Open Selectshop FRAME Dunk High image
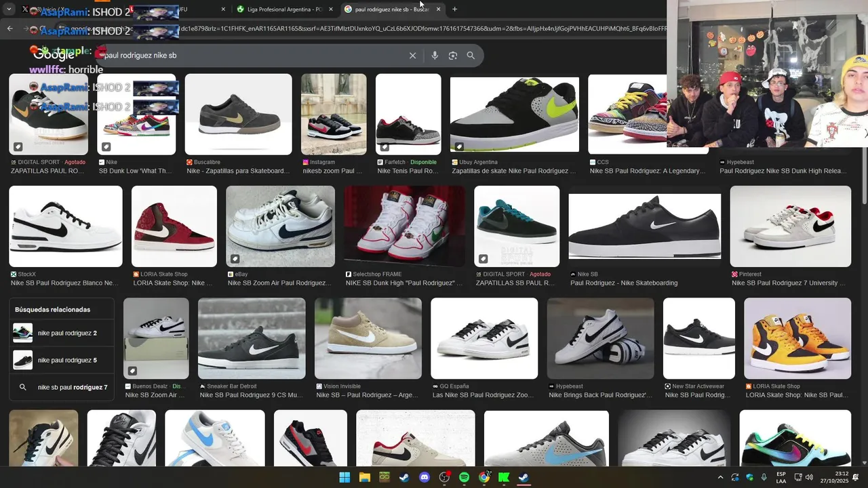This screenshot has width=868, height=488. pos(404,226)
